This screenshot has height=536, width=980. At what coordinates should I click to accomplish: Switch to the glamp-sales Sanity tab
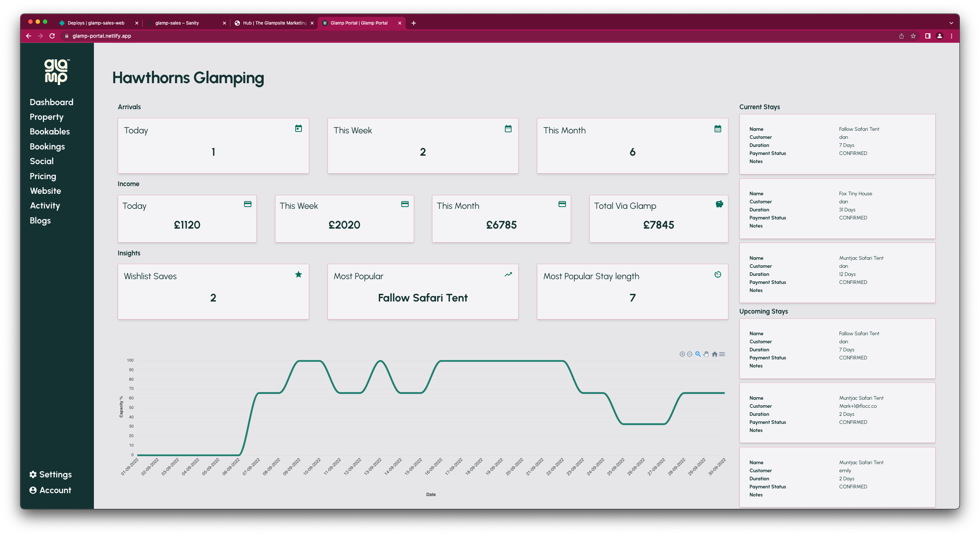click(177, 23)
